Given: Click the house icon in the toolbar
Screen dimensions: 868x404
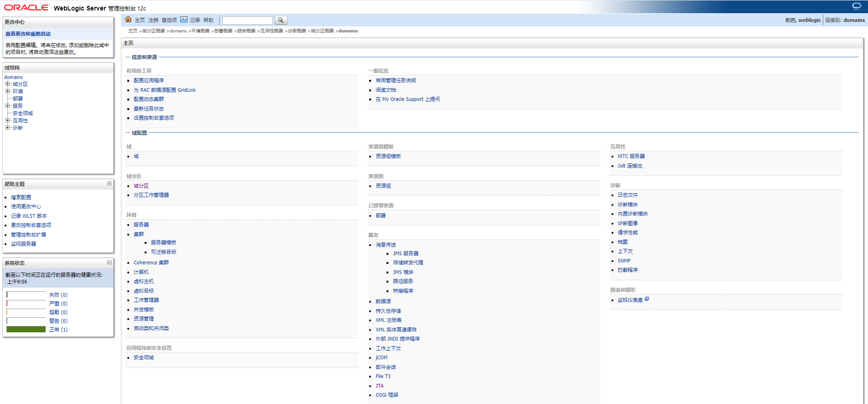Looking at the screenshot, I should [x=128, y=19].
